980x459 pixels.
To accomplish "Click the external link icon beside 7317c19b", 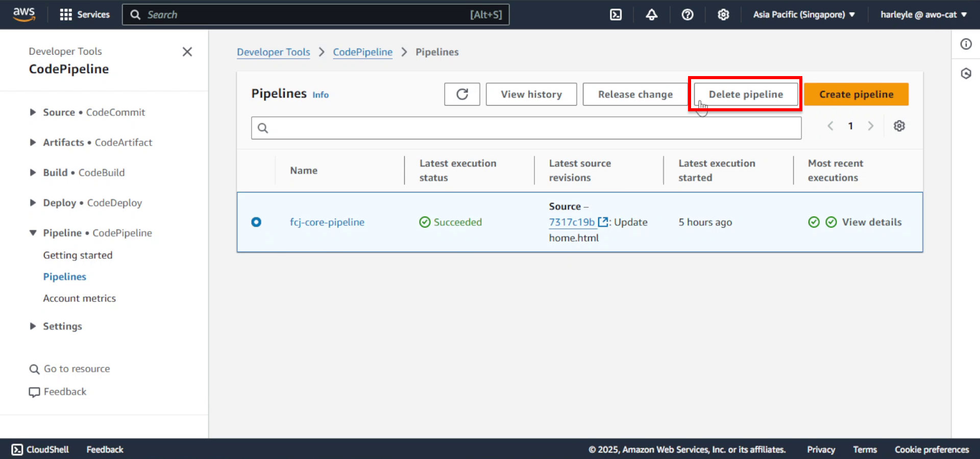I will coord(603,222).
